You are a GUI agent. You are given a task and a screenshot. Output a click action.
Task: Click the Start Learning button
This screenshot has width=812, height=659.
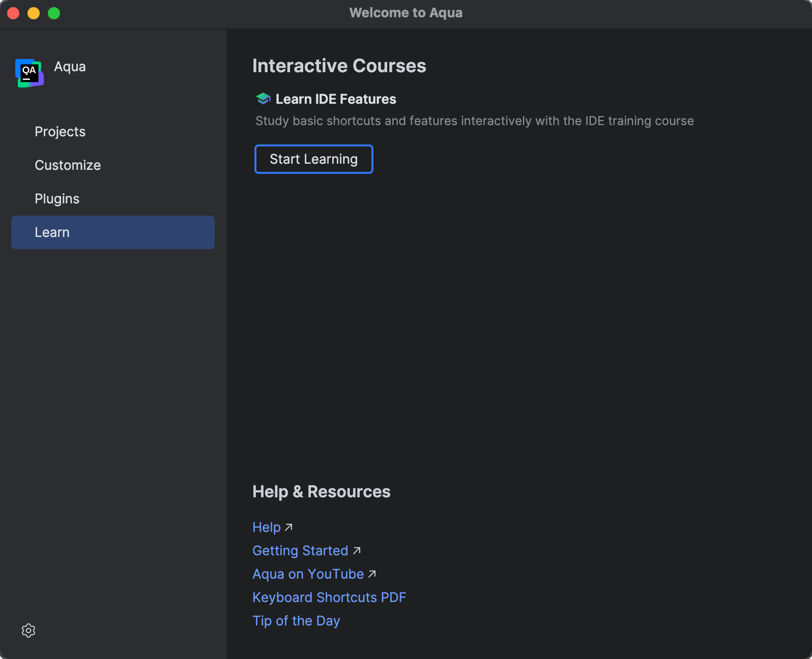coord(314,159)
